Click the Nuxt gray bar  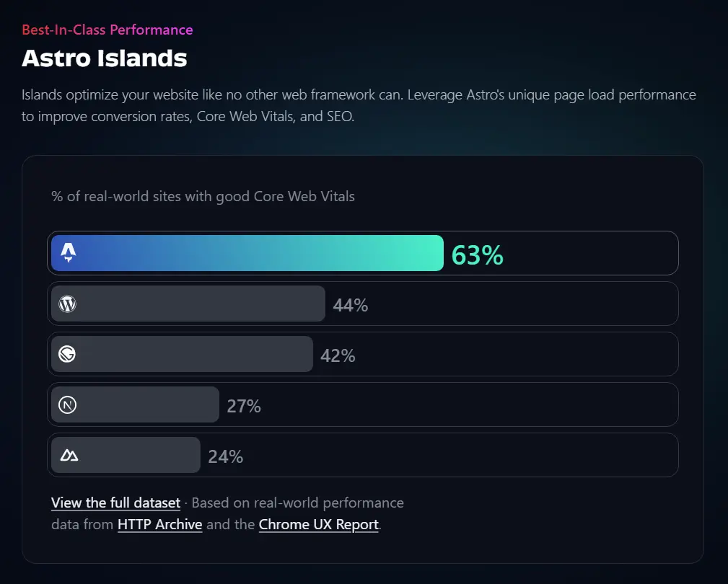(x=137, y=455)
